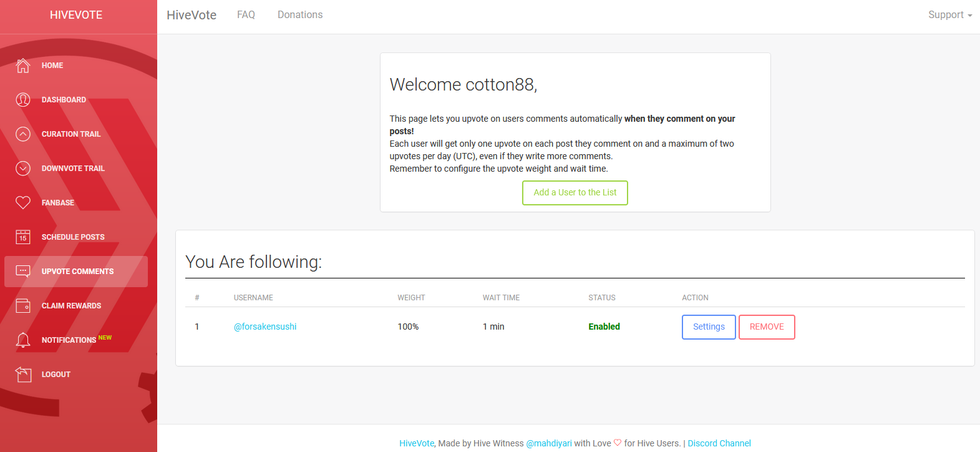Screen dimensions: 980x452
Task: Click the 100% weight value
Action: tap(409, 327)
